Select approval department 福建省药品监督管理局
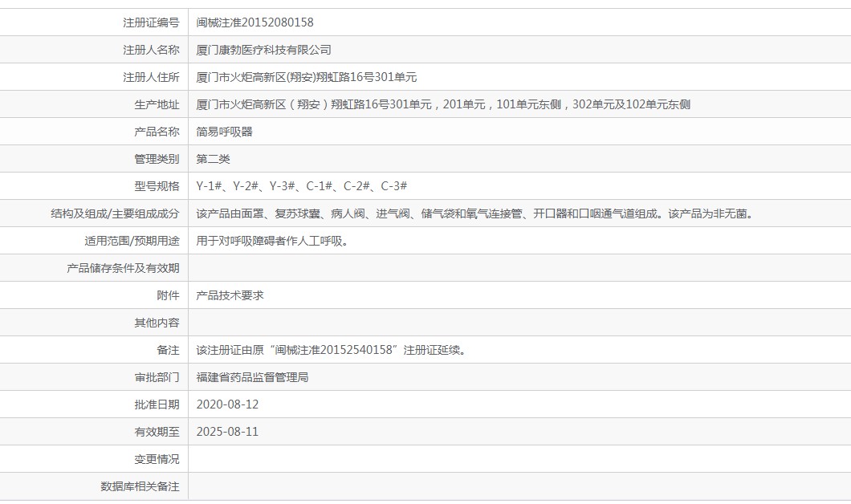Screen dimensions: 851x504 [252, 377]
